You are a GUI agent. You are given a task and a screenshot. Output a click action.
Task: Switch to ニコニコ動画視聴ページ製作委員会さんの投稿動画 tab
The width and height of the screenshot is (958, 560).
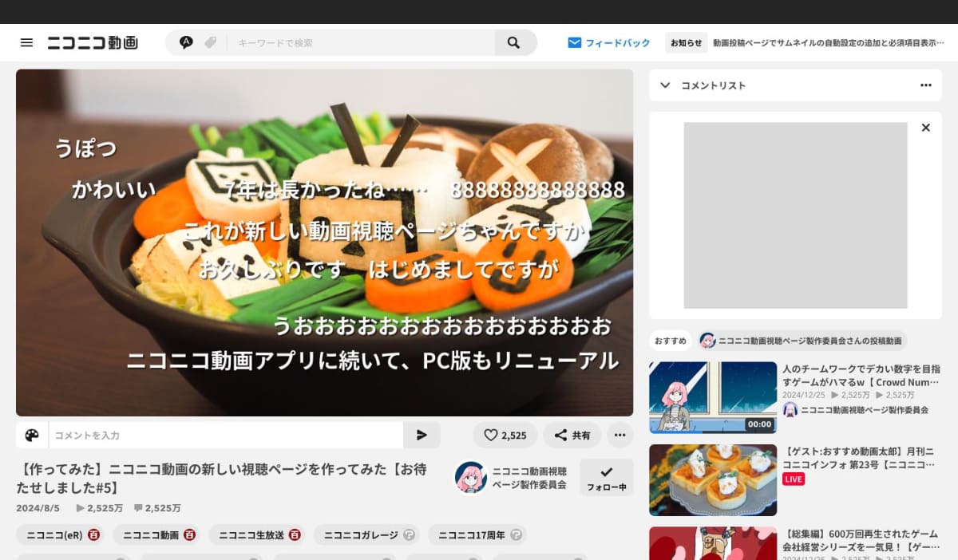pyautogui.click(x=802, y=341)
